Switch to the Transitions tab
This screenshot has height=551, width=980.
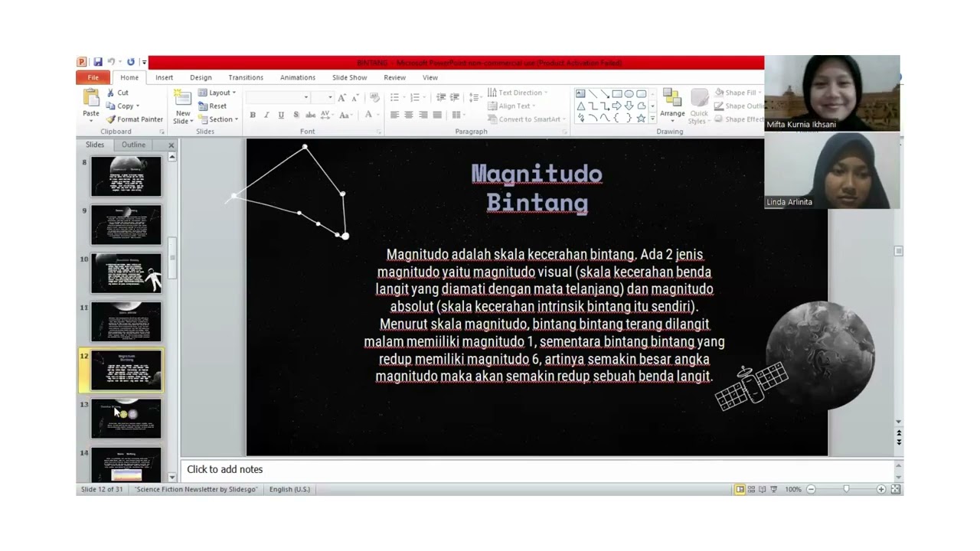(x=246, y=77)
